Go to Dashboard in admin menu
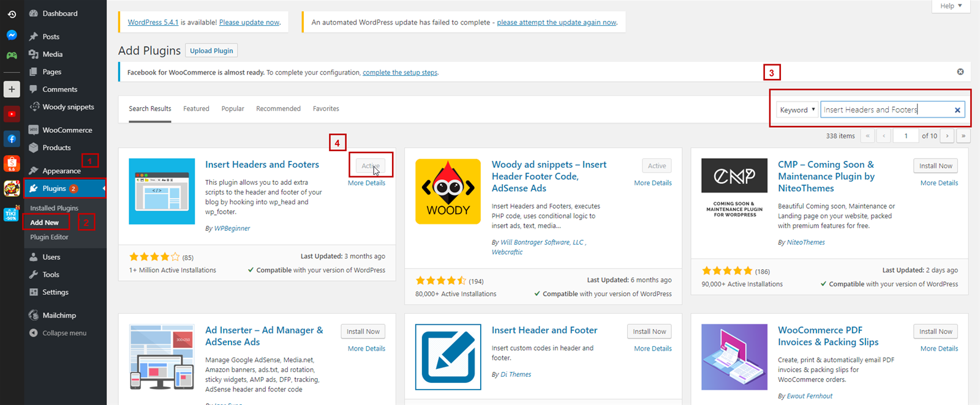 pos(60,13)
